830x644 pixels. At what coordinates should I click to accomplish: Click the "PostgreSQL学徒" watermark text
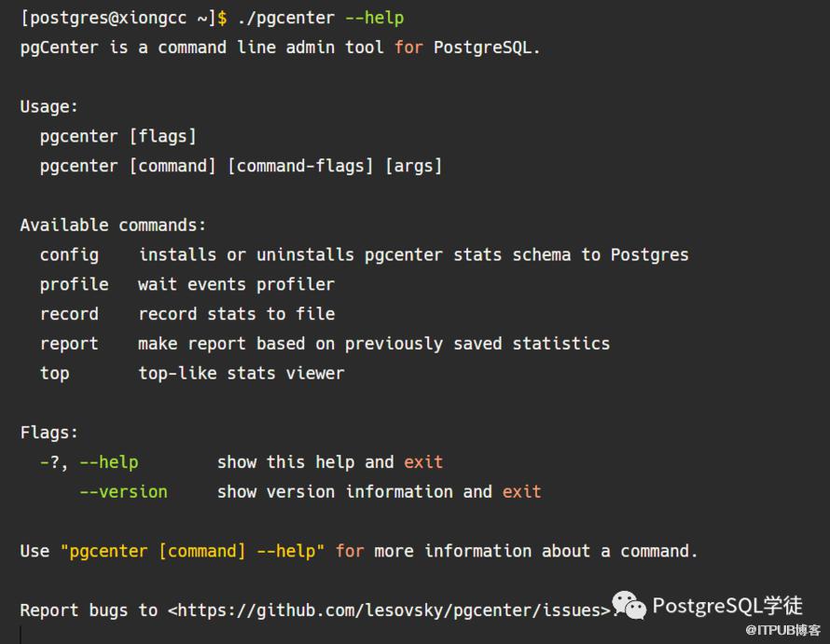coord(727,606)
